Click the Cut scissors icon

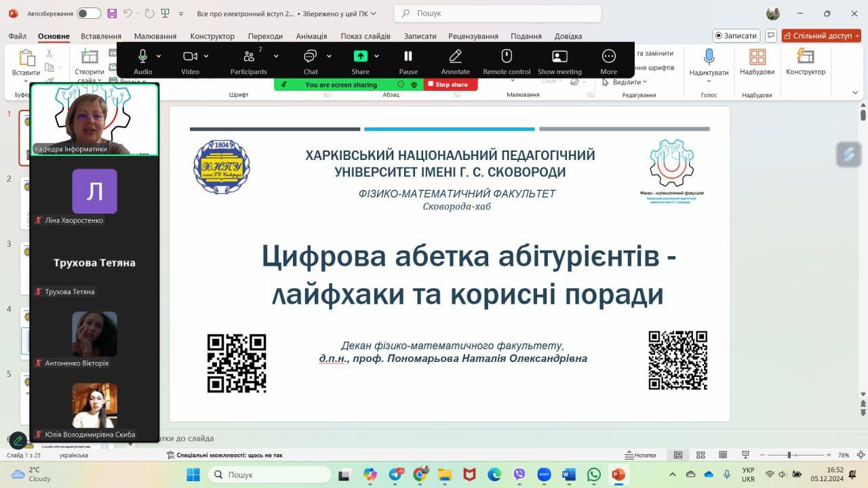[49, 53]
